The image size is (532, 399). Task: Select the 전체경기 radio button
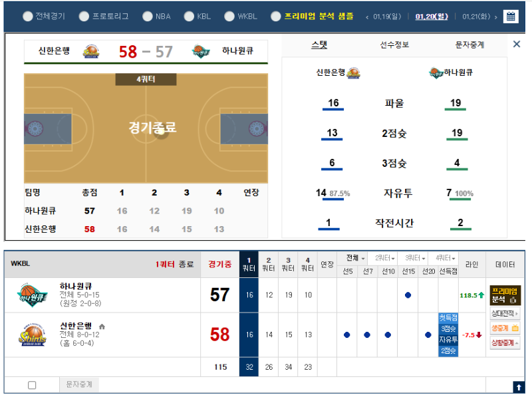[x=27, y=16]
